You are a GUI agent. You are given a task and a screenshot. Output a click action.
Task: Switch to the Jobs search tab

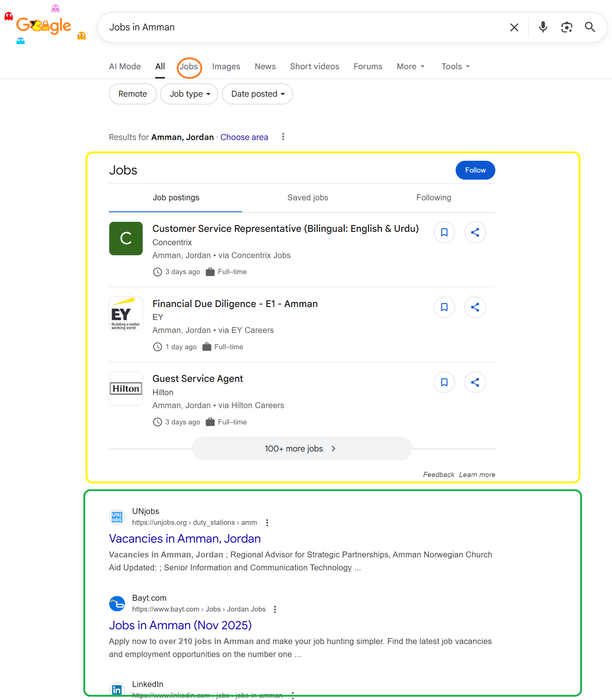pyautogui.click(x=189, y=67)
